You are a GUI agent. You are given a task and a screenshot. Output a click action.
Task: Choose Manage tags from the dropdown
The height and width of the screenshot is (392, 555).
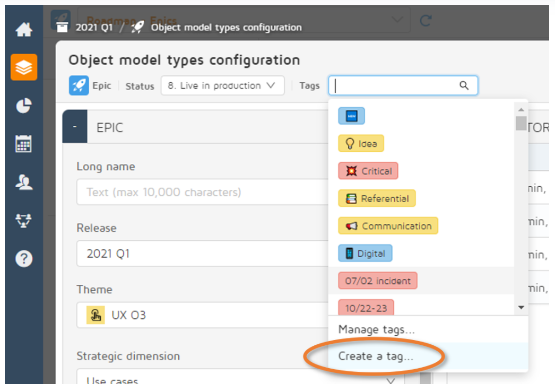tap(376, 329)
